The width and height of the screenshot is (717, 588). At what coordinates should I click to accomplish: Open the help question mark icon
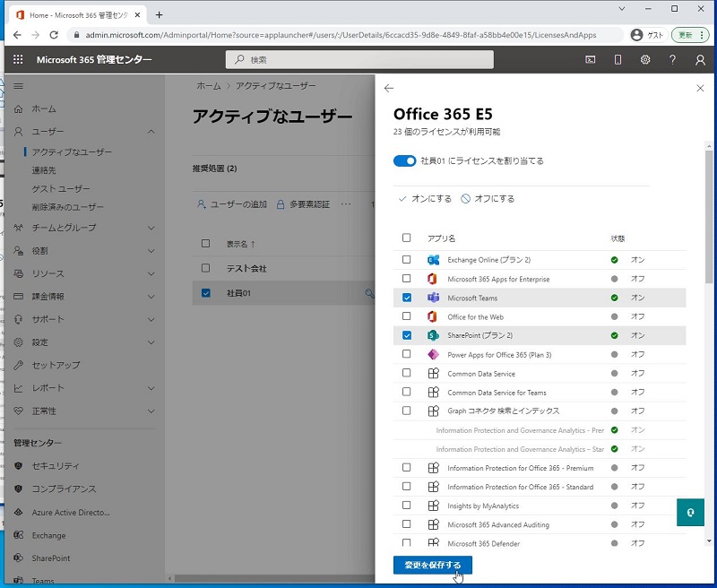(673, 59)
